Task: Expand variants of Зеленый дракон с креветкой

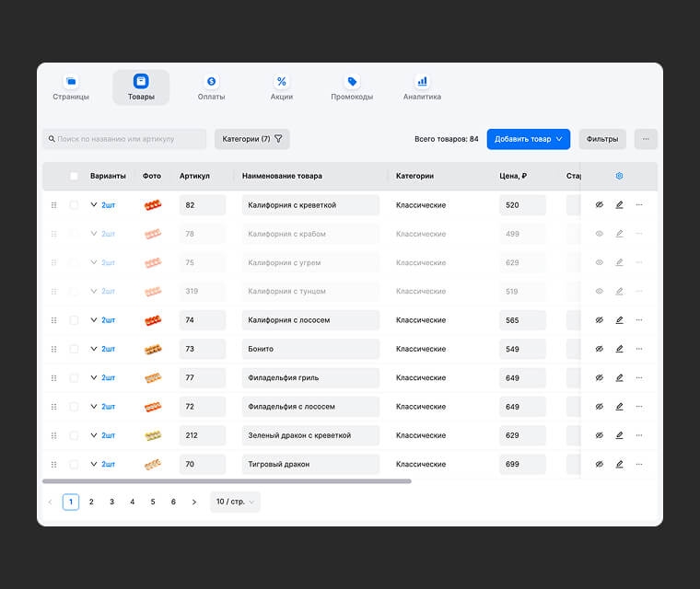Action: click(94, 435)
